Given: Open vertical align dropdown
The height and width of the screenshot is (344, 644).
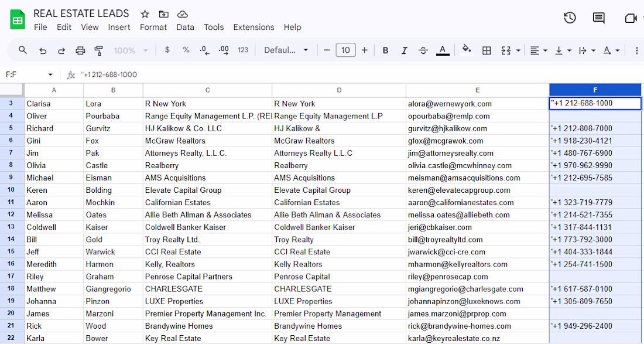Looking at the screenshot, I should tap(563, 50).
